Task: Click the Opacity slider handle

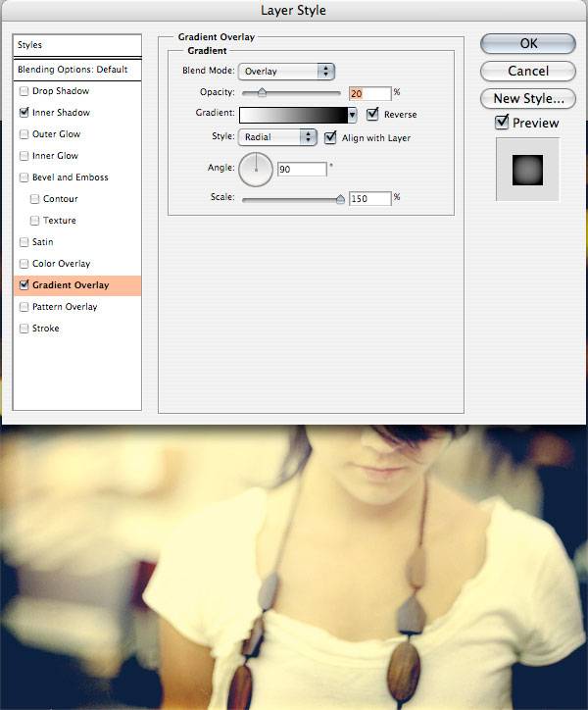Action: (262, 93)
